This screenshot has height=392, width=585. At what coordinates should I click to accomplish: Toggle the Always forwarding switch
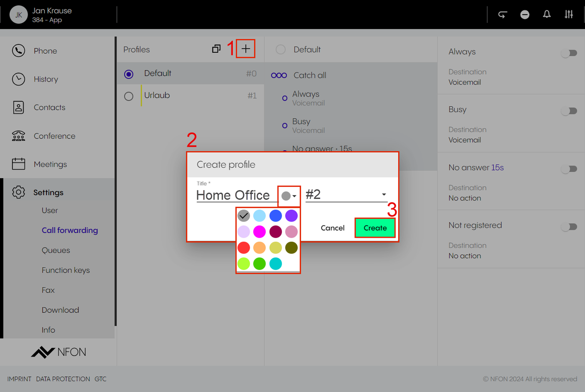tap(569, 53)
